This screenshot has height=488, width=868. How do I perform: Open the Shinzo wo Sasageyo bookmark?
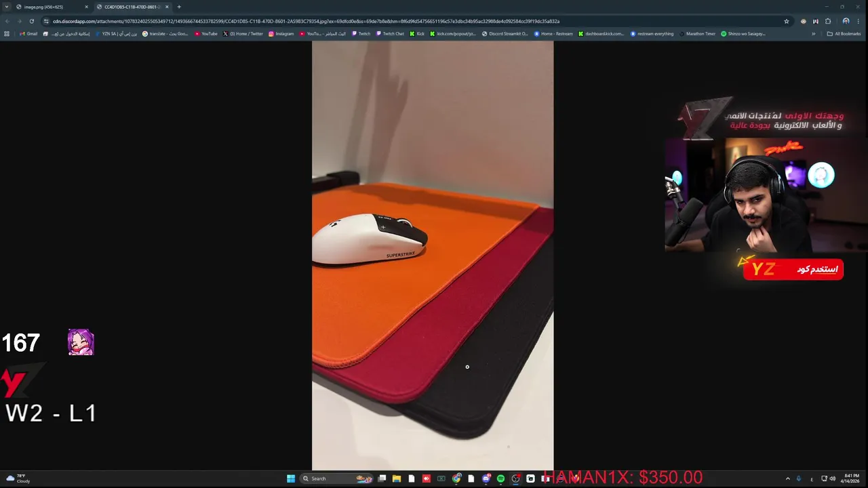[x=743, y=33]
